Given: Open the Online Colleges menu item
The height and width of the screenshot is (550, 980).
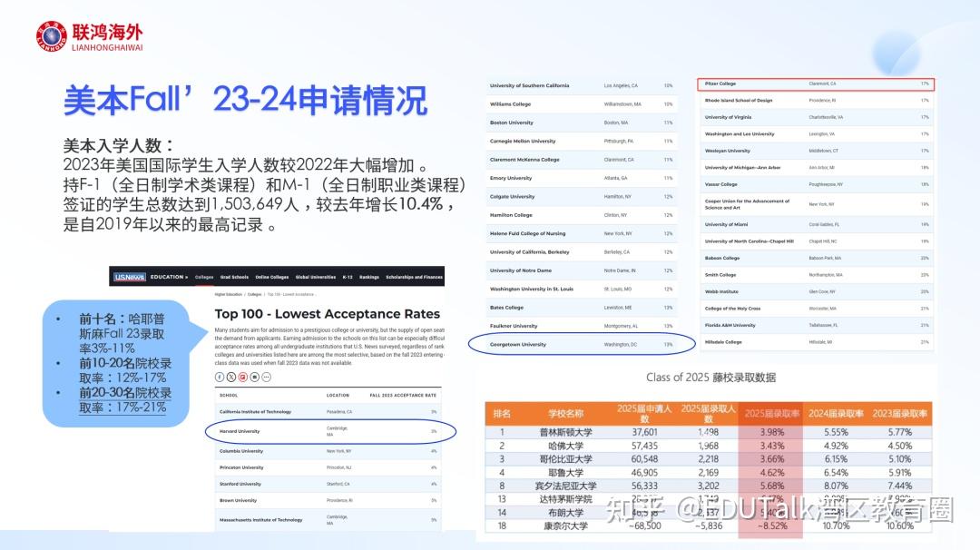Looking at the screenshot, I should coord(271,277).
